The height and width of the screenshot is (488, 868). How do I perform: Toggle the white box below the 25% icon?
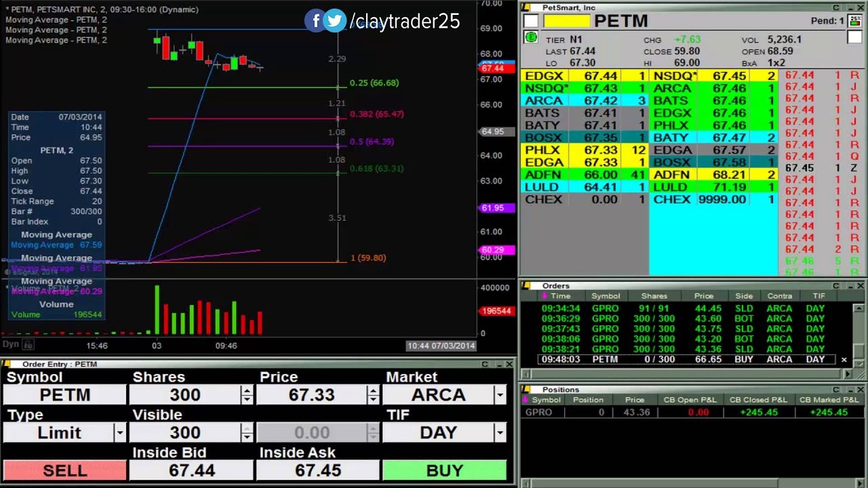(x=854, y=37)
